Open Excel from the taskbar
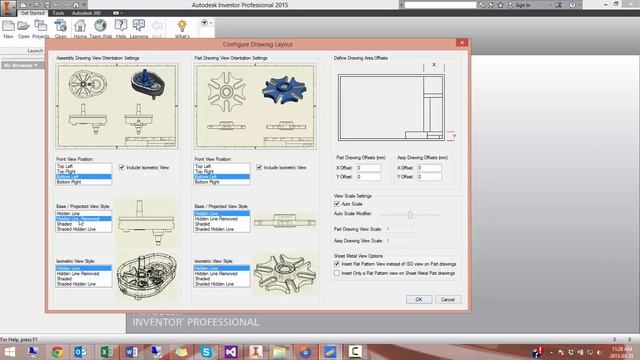Screen dimensions: 640x360 click(107, 352)
